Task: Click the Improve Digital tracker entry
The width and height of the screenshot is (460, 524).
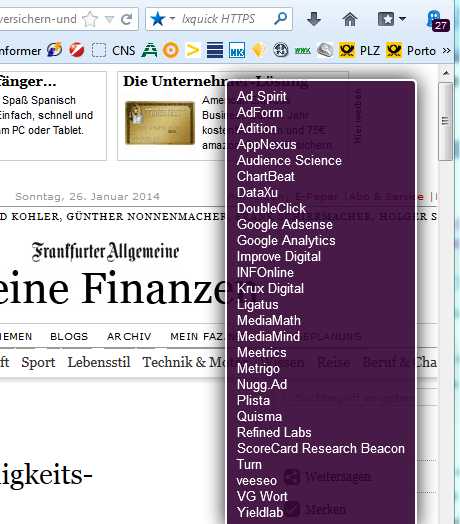Action: click(279, 257)
